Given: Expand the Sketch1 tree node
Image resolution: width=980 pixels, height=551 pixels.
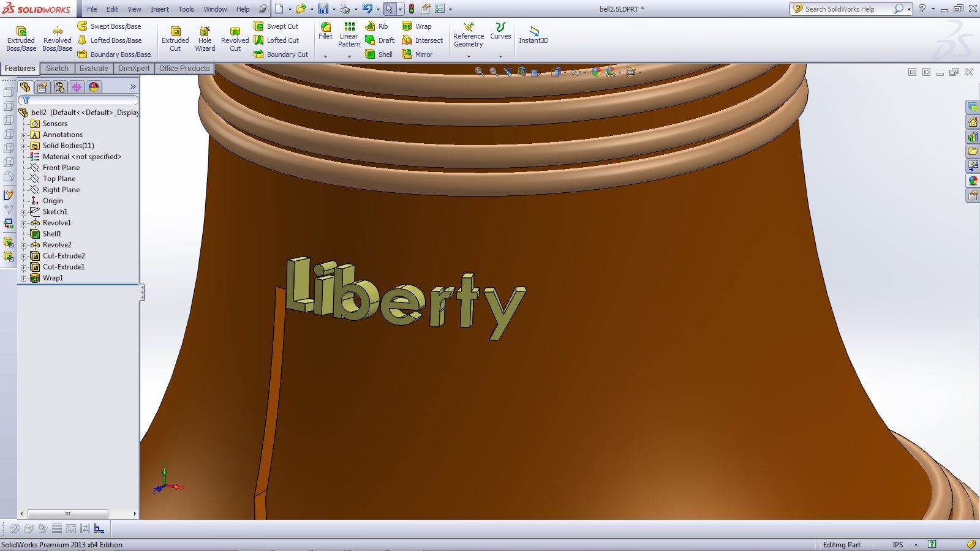Looking at the screenshot, I should click(24, 212).
